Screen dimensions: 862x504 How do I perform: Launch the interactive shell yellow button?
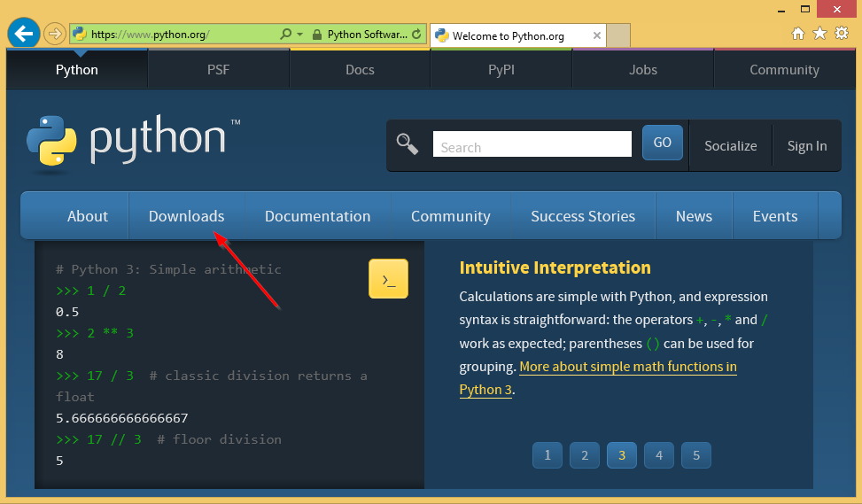pos(388,279)
